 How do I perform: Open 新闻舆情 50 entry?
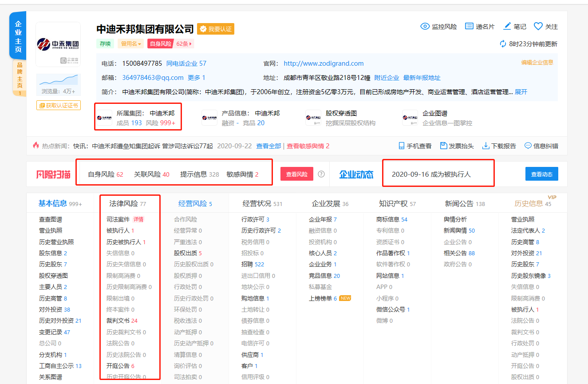point(459,230)
